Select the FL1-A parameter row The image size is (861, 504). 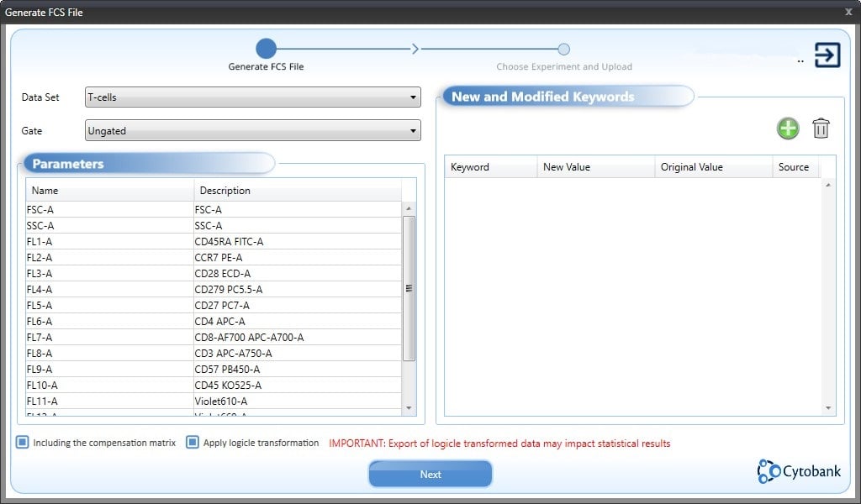click(x=214, y=241)
